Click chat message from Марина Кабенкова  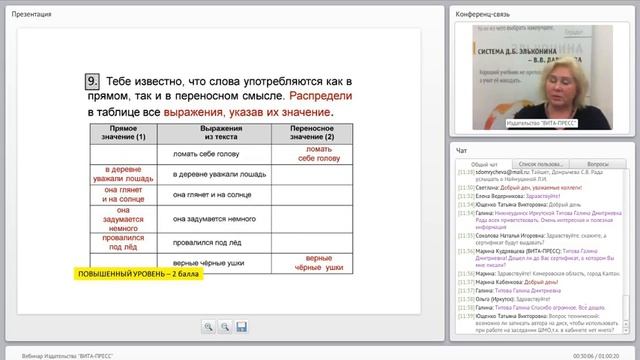[x=508, y=282]
